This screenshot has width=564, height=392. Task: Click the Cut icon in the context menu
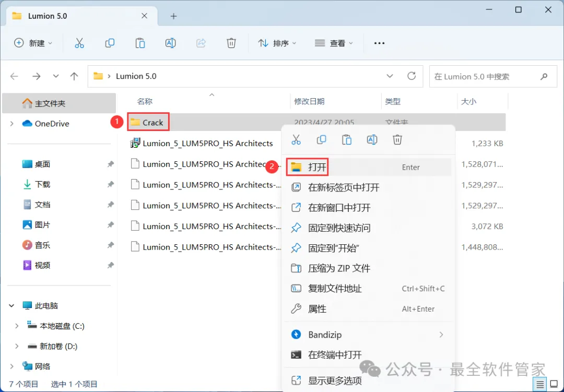click(296, 139)
